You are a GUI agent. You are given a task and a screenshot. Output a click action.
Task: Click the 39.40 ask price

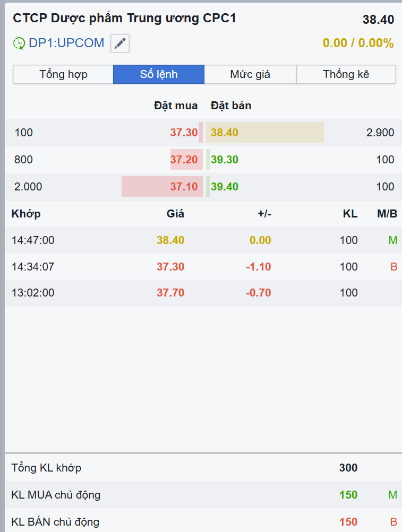pos(225,187)
